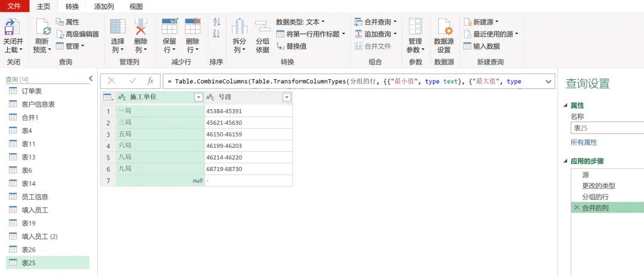Open the File (文件) tab
This screenshot has width=644, height=276.
coord(14,6)
